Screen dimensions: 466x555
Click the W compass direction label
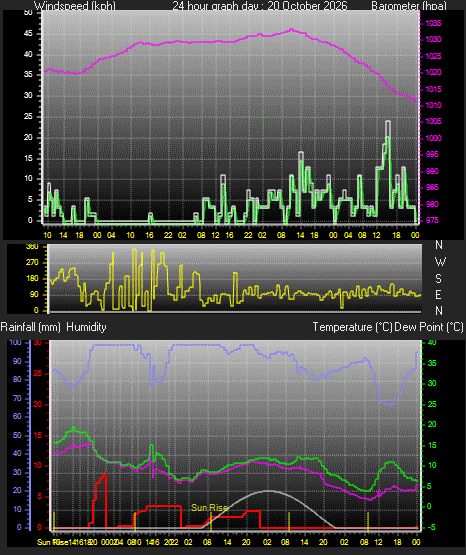(440, 262)
